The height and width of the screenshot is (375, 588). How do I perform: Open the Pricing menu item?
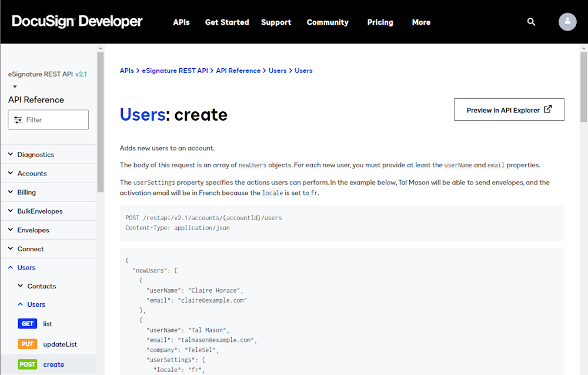pos(380,22)
